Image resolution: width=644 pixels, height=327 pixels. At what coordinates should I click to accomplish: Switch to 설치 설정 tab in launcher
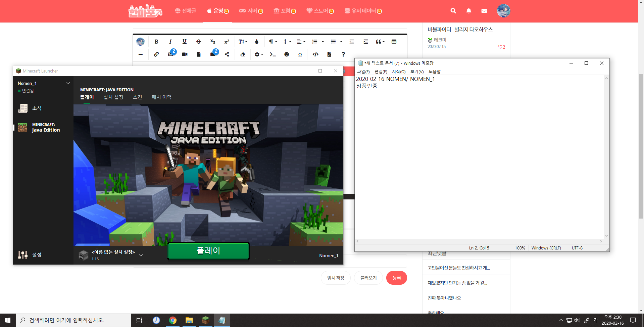point(113,97)
